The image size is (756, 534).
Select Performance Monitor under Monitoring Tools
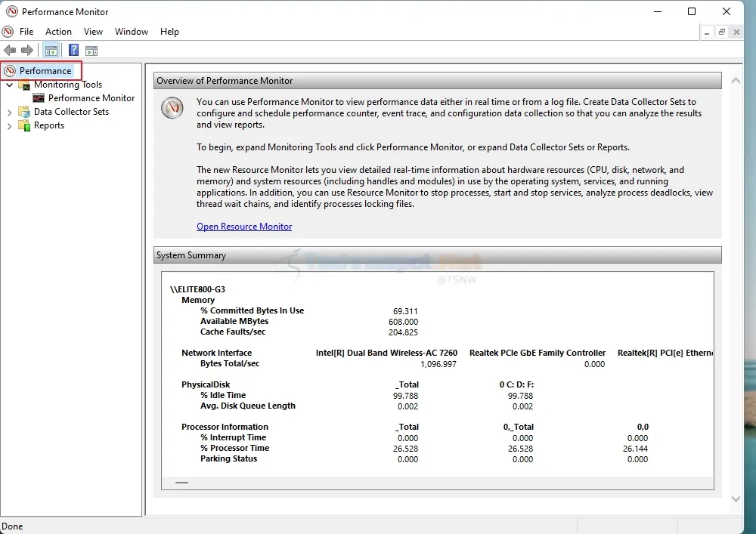(x=91, y=98)
